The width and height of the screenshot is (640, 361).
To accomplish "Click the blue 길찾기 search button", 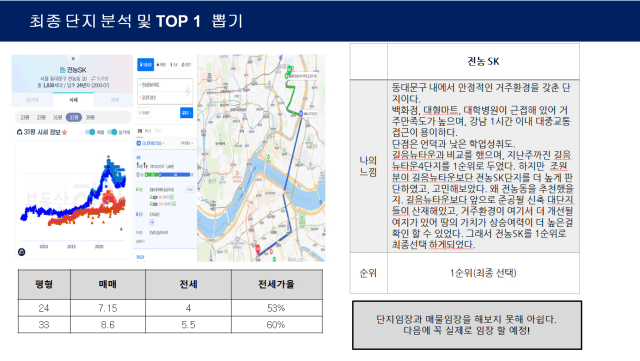I will click(x=186, y=112).
